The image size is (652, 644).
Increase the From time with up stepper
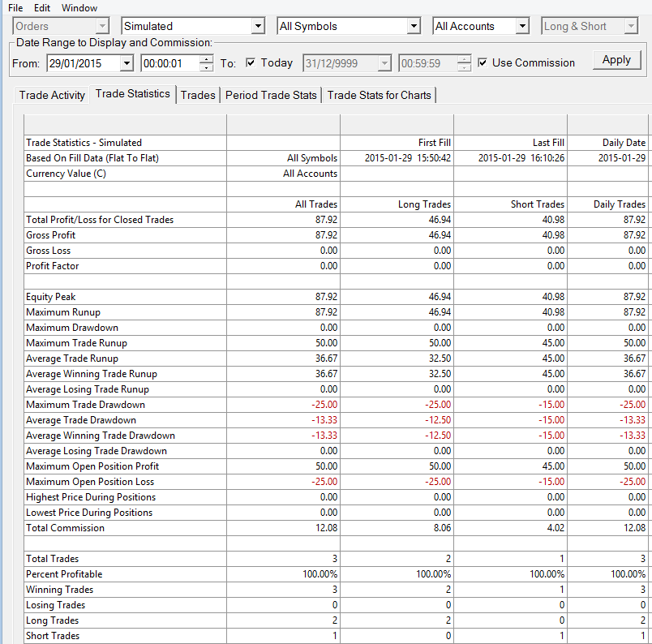(x=206, y=59)
